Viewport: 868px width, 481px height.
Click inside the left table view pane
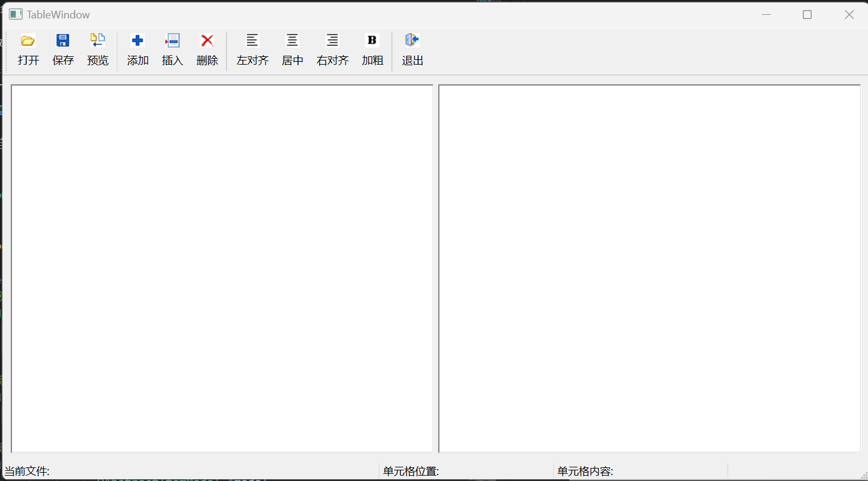point(222,268)
